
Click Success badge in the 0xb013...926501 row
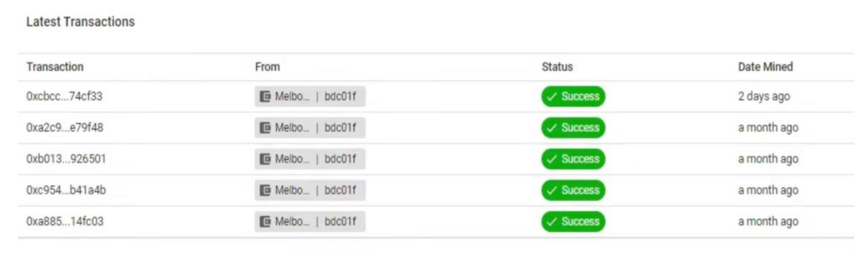pos(574,159)
